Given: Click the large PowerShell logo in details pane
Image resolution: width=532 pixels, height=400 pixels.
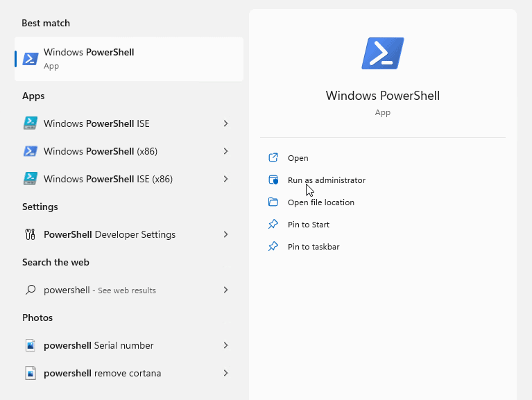Looking at the screenshot, I should pyautogui.click(x=383, y=53).
